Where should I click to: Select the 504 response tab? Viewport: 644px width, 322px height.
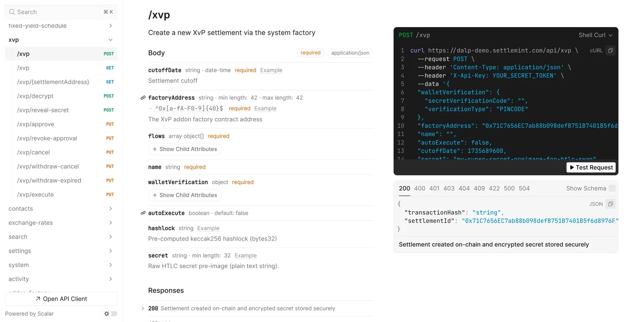coord(524,188)
